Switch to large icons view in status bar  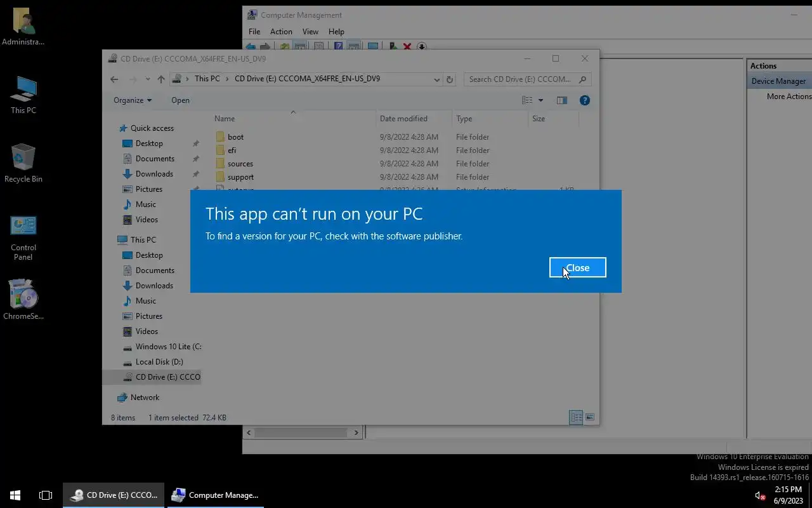(x=590, y=417)
